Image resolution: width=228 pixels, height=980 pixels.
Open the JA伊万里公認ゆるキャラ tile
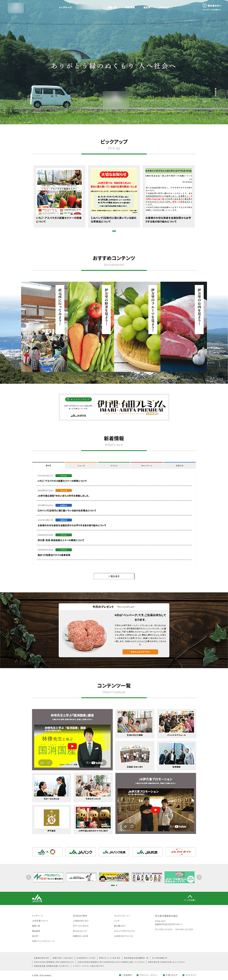click(x=93, y=819)
